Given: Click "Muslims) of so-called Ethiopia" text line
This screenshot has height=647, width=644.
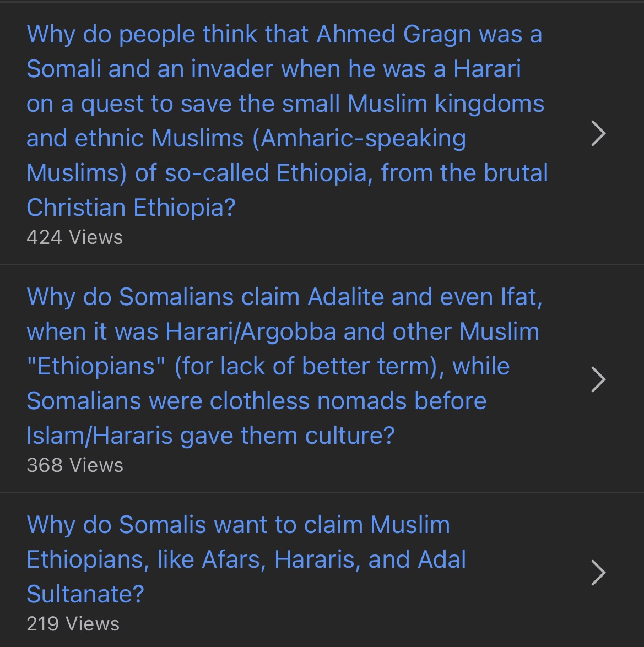Looking at the screenshot, I should tap(287, 173).
